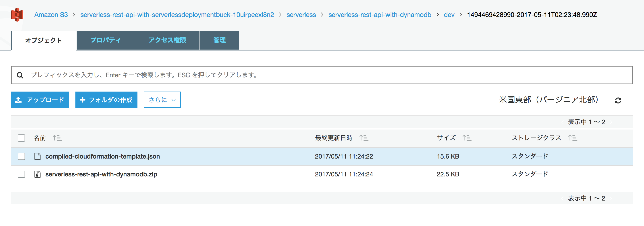This screenshot has height=226, width=644.
Task: Open the アクセス権限 tab
Action: (167, 40)
